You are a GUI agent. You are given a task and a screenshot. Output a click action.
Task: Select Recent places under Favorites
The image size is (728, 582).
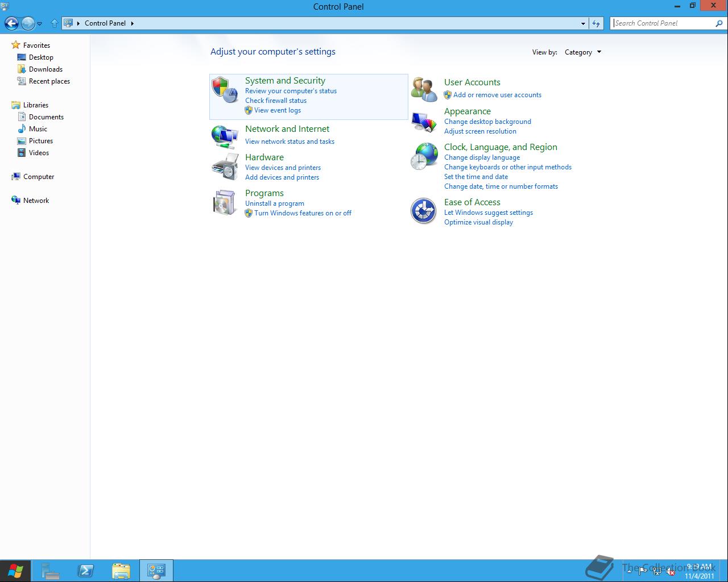(49, 81)
